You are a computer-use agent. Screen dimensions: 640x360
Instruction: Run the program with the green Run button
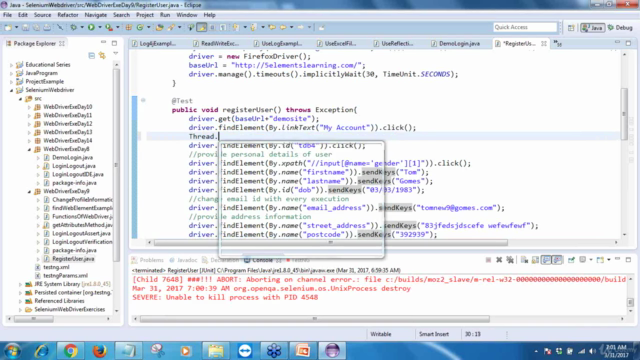coord(91,27)
